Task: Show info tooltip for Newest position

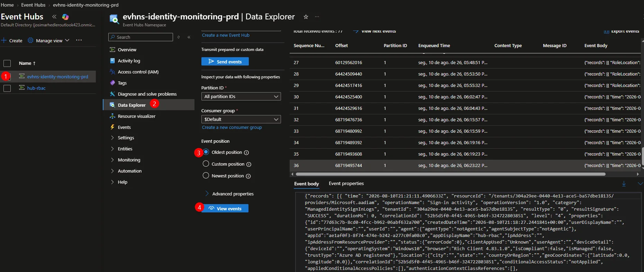Action: 248,176
